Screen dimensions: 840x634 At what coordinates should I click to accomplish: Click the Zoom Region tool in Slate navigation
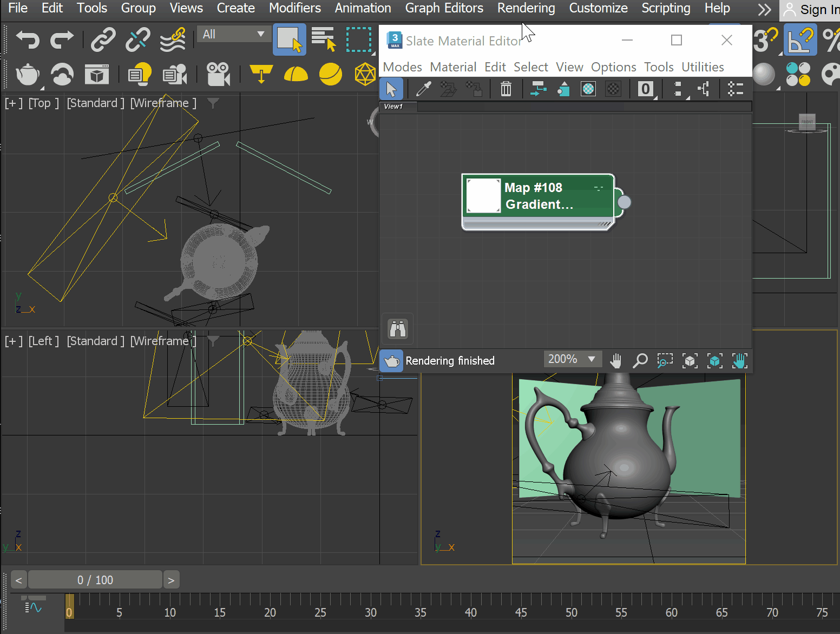pos(665,361)
